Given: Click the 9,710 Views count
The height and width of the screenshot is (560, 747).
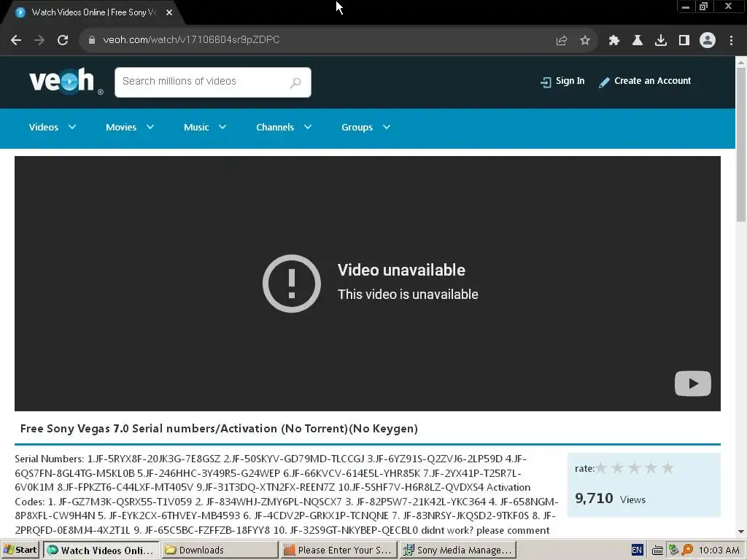Looking at the screenshot, I should [x=611, y=499].
